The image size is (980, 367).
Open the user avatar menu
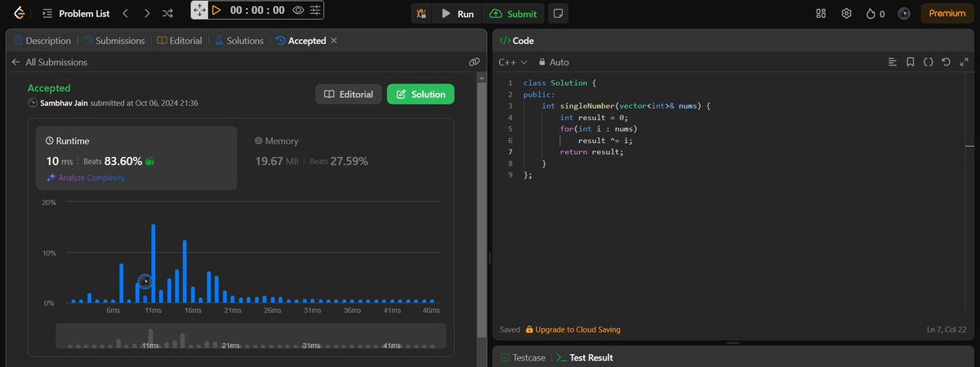click(x=903, y=13)
